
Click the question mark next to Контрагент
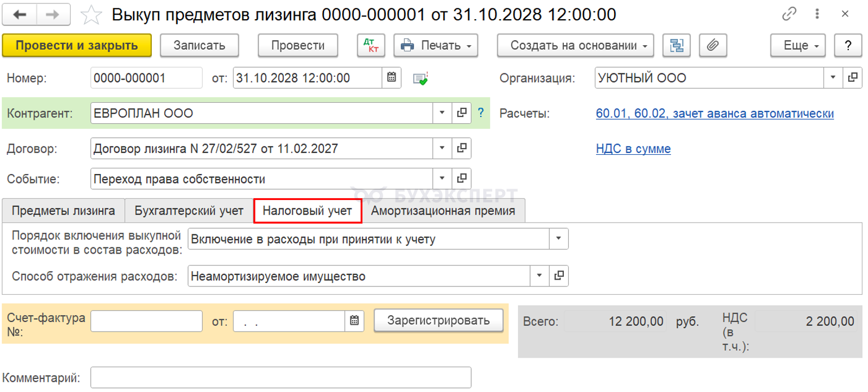coord(481,113)
